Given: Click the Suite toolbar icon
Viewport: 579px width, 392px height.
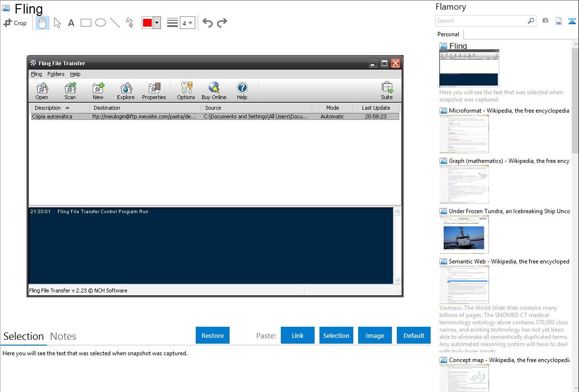Looking at the screenshot, I should (387, 91).
